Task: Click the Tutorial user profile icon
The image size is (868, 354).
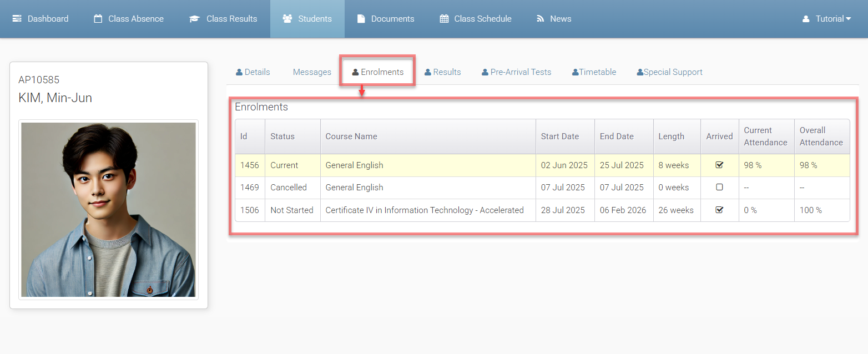Action: (806, 19)
